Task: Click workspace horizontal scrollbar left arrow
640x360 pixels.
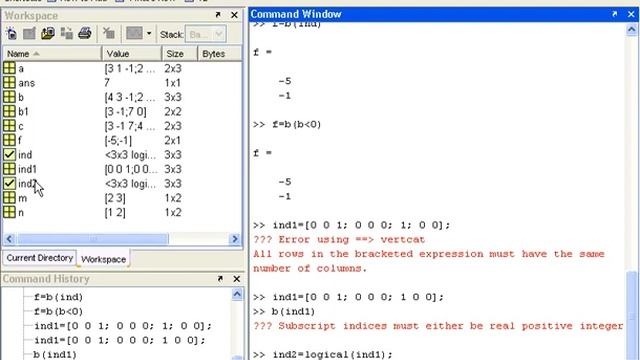Action: 9,239
